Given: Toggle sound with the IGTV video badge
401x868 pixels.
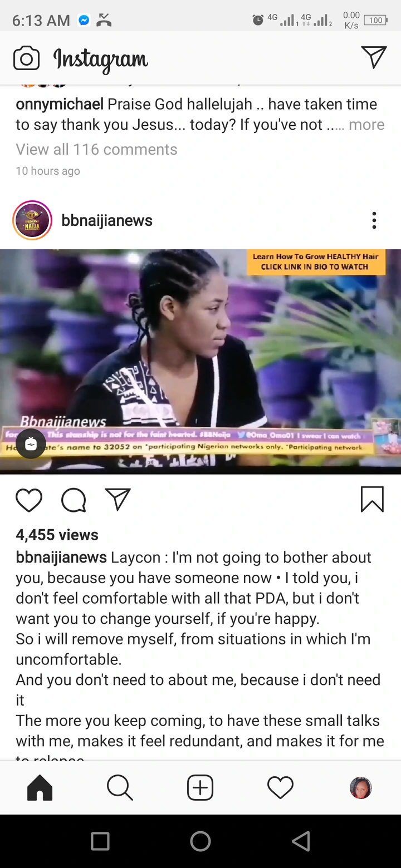Looking at the screenshot, I should (31, 443).
